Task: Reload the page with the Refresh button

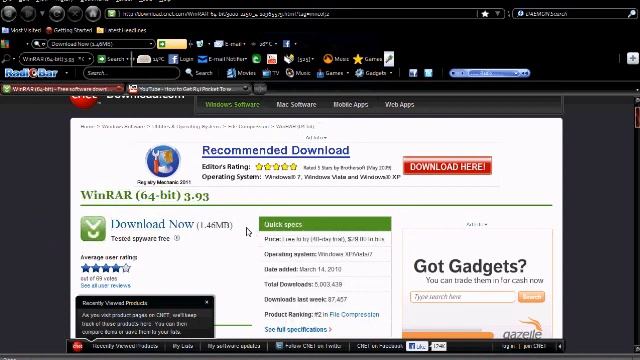Action: 56,13
